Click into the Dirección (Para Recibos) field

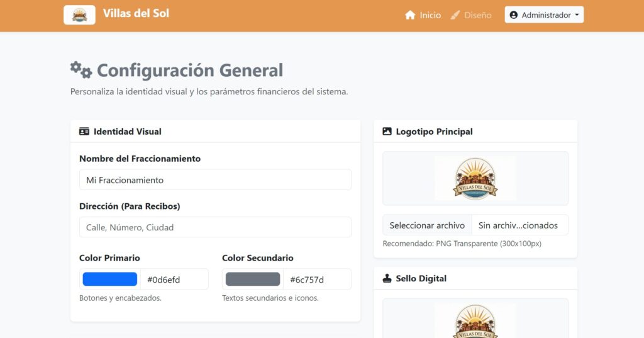coord(215,227)
